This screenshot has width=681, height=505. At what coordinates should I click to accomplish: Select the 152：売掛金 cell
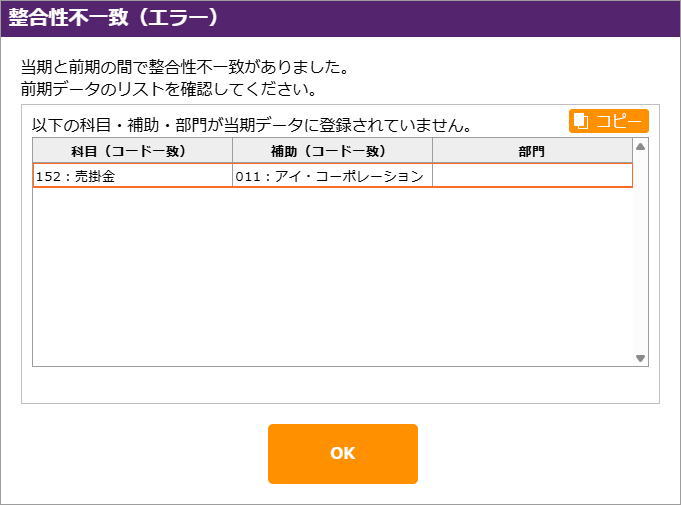tap(133, 176)
